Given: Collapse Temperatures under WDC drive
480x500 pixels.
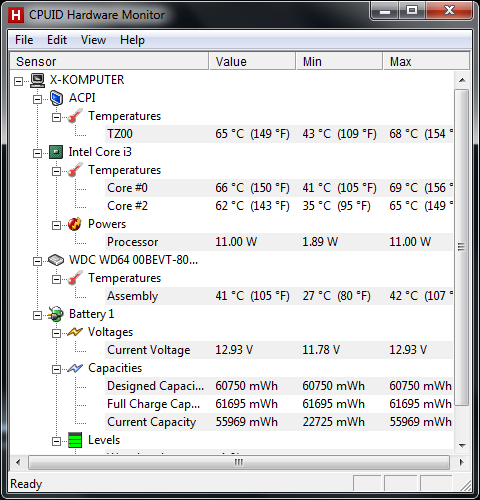Looking at the screenshot, I should 56,279.
